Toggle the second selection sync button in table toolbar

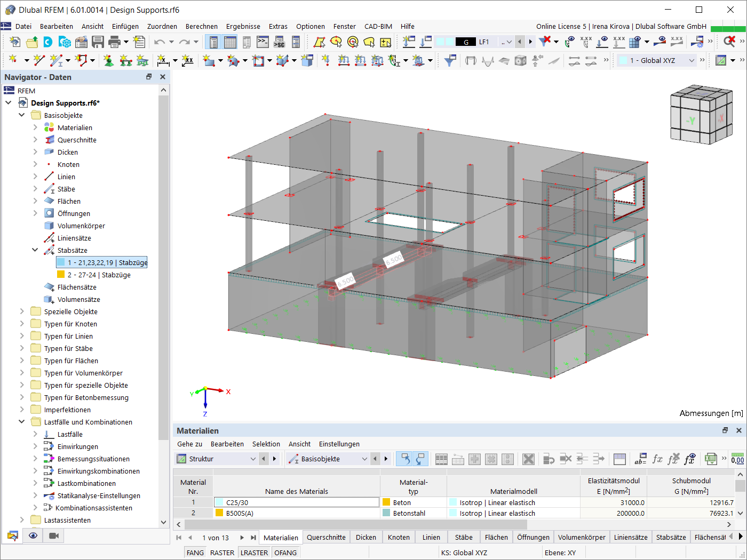[x=421, y=459]
